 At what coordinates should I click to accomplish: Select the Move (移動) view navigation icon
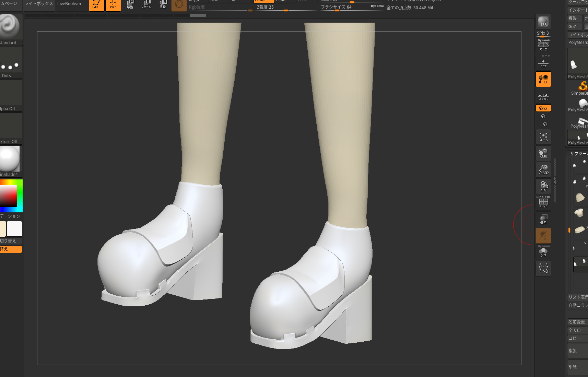coord(543,153)
